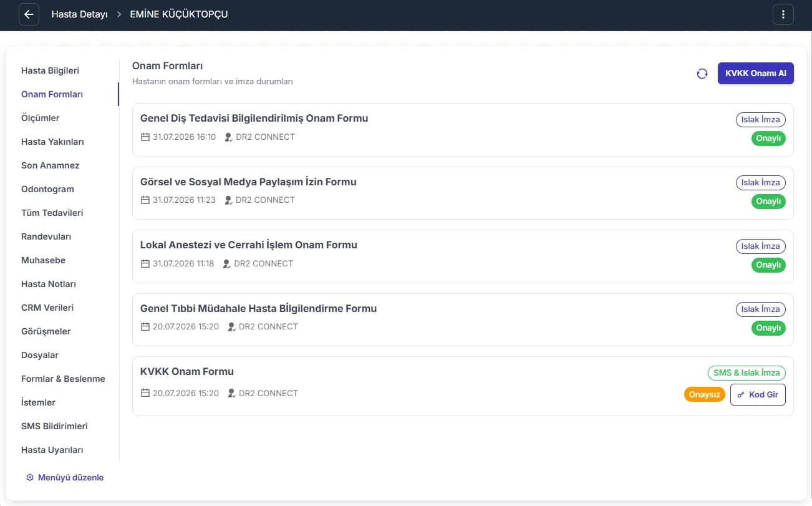
Task: Select CRM Verileri in sidebar
Action: tap(47, 308)
